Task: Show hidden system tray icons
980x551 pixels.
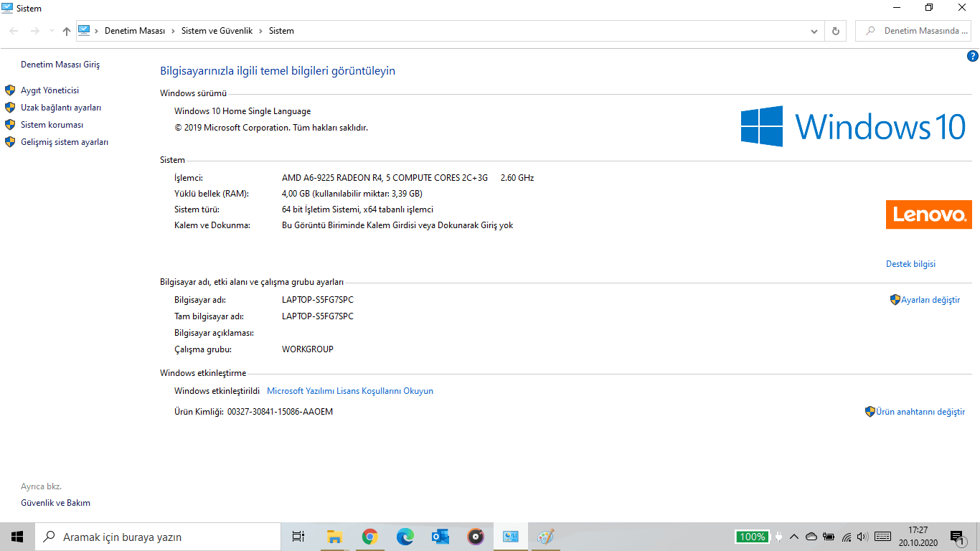Action: point(794,537)
